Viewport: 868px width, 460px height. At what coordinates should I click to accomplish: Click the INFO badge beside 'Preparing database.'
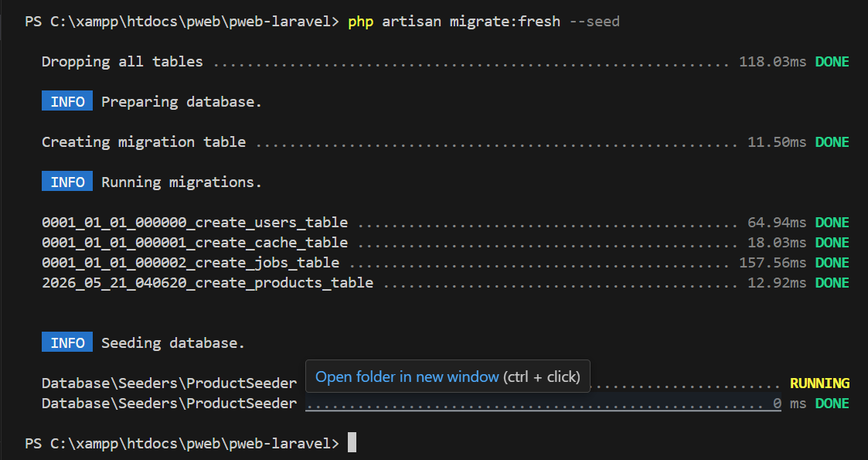pyautogui.click(x=67, y=101)
